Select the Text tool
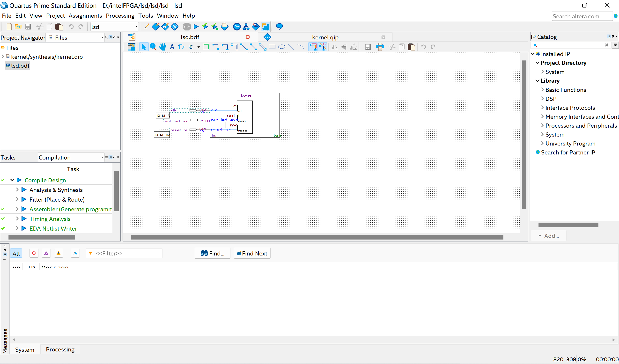Viewport: 619px width, 364px height. pos(172,47)
